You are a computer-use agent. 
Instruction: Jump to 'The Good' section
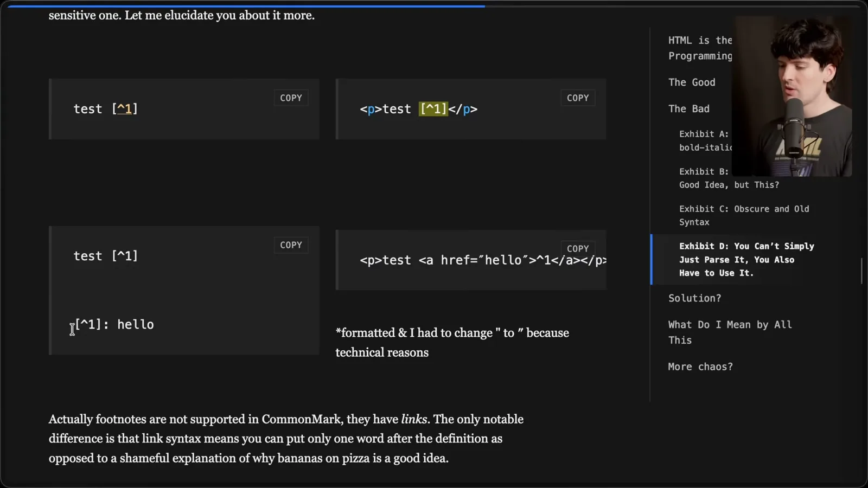(x=692, y=82)
